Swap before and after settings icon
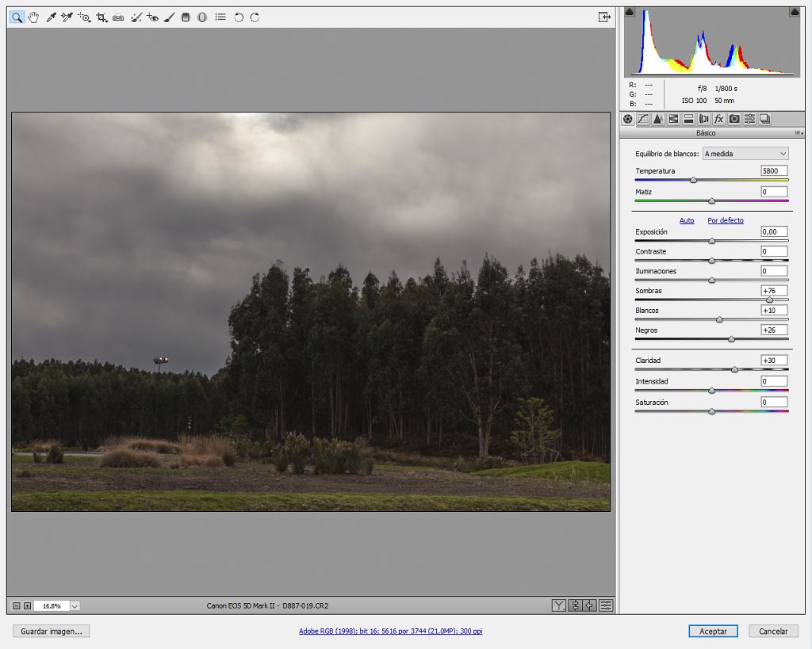The image size is (812, 649). 576,605
